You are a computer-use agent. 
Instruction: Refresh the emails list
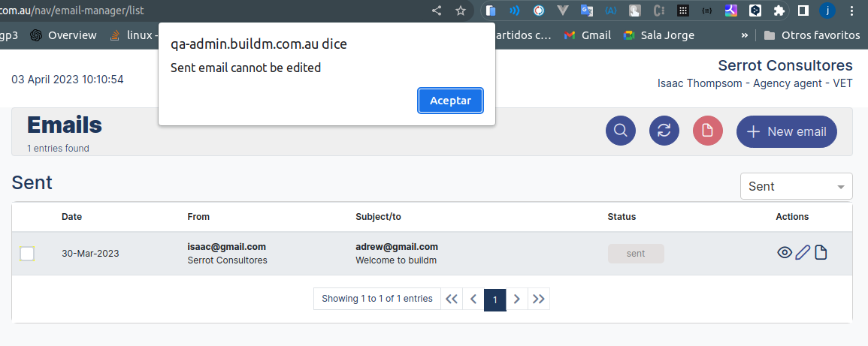pyautogui.click(x=664, y=131)
